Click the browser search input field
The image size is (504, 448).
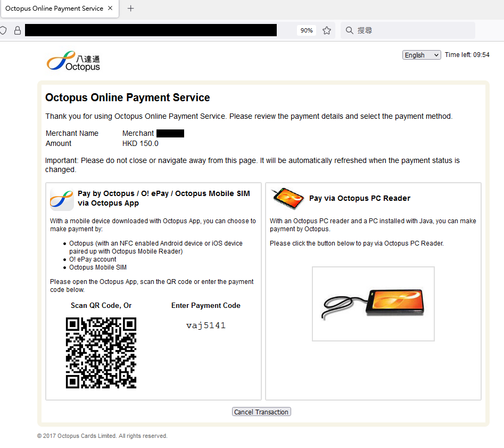(408, 30)
